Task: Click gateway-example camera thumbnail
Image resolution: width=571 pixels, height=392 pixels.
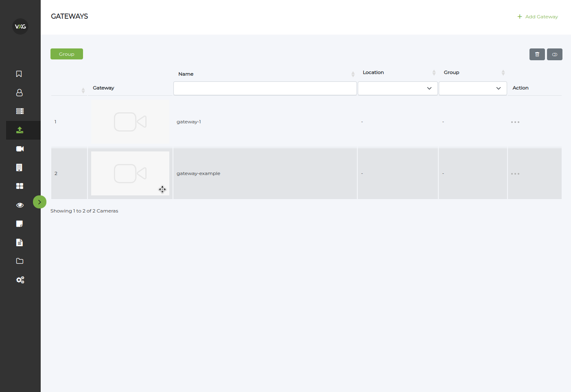Action: (130, 173)
